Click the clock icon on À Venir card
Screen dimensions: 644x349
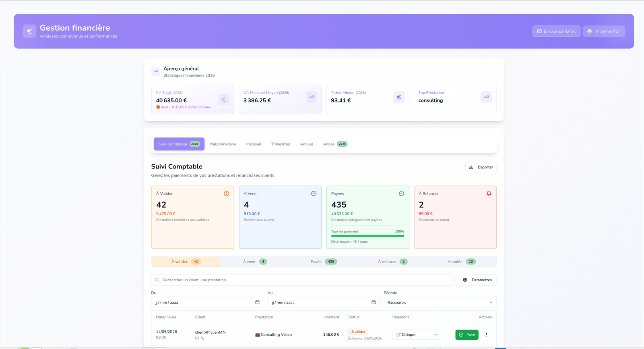(x=314, y=193)
